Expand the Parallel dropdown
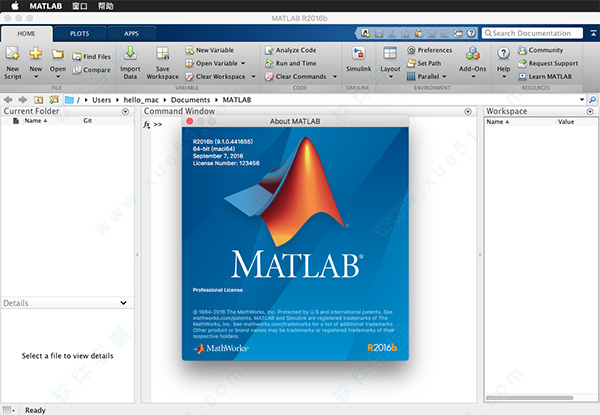Image resolution: width=600 pixels, height=415 pixels. click(444, 77)
